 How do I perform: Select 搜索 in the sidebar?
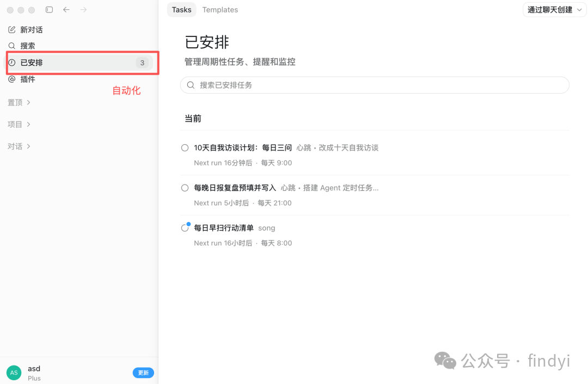pyautogui.click(x=28, y=46)
